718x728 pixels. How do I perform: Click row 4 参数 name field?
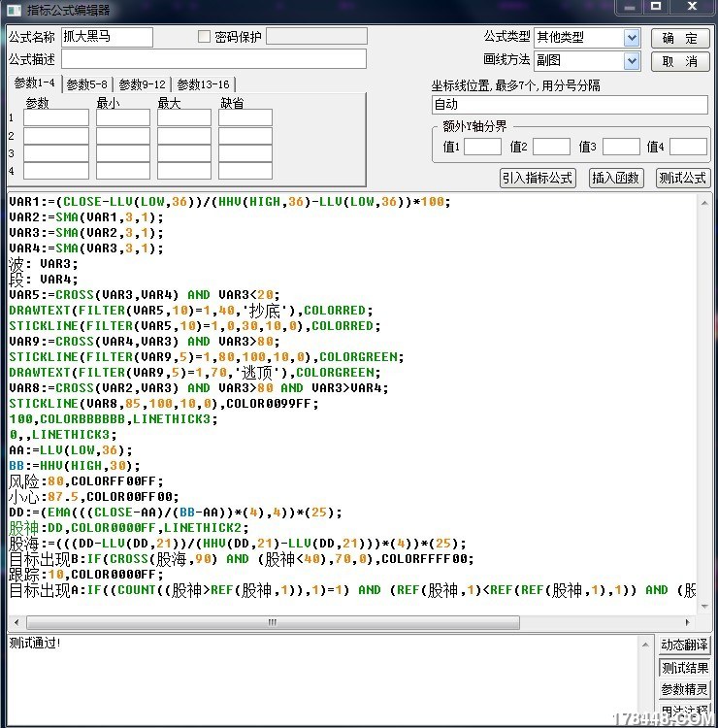[x=56, y=171]
